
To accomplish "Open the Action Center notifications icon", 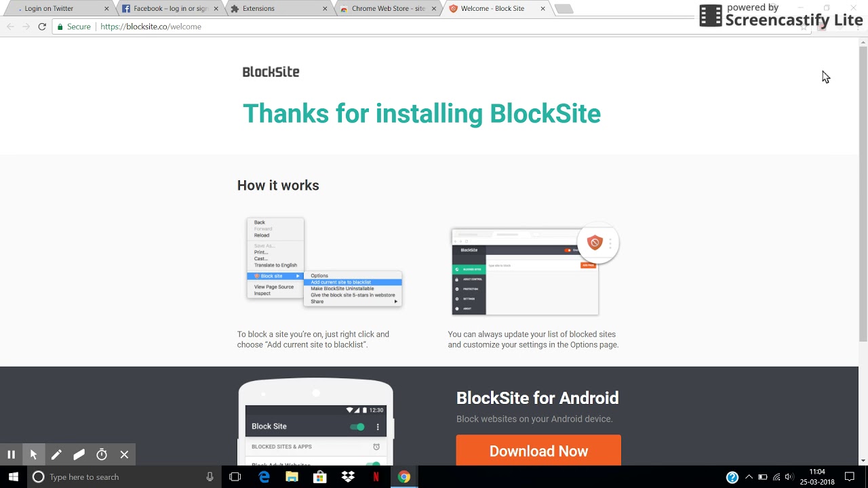I will pyautogui.click(x=850, y=477).
